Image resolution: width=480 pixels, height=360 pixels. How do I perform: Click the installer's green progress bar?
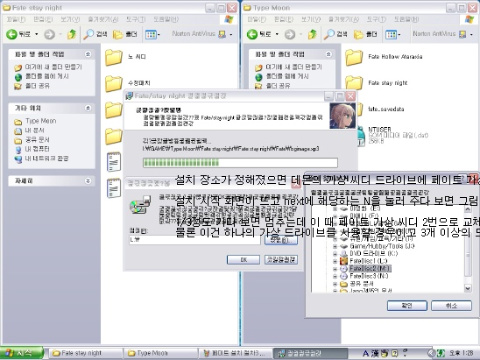tap(240, 163)
